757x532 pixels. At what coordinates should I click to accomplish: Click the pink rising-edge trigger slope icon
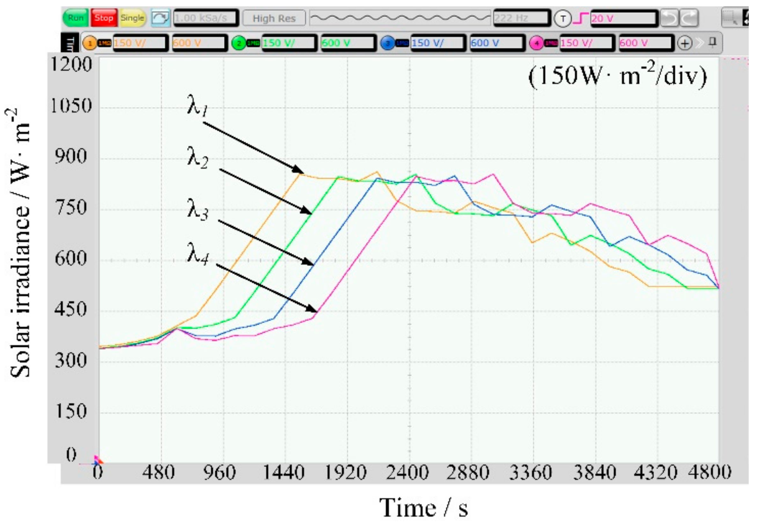pyautogui.click(x=581, y=18)
